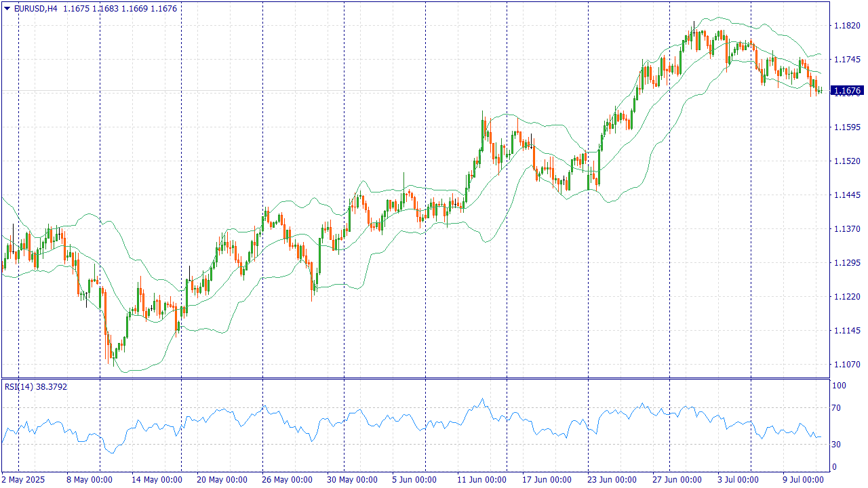The image size is (868, 488).
Task: Click the EURUSD,H4 chart title
Action: pyautogui.click(x=35, y=8)
